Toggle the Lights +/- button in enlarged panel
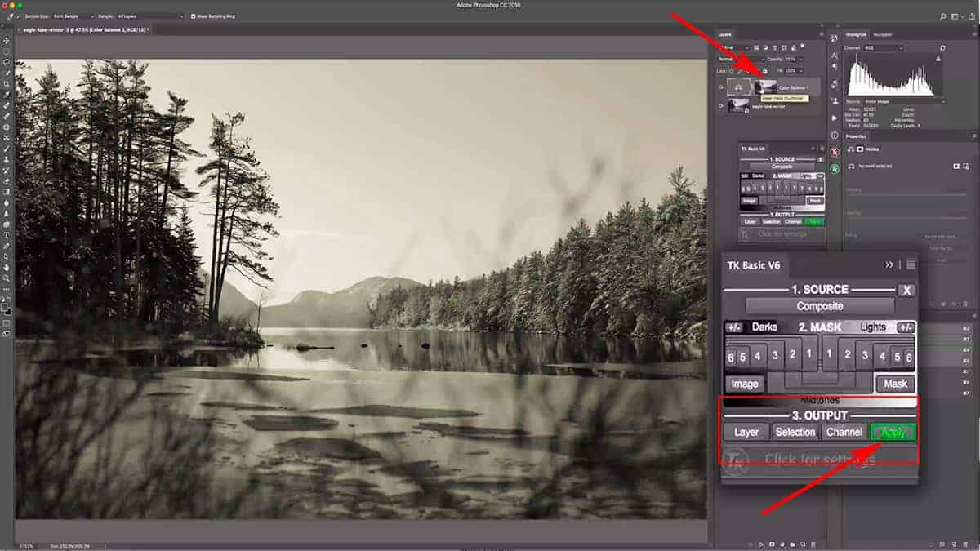Screen dimensions: 980x551 point(905,327)
